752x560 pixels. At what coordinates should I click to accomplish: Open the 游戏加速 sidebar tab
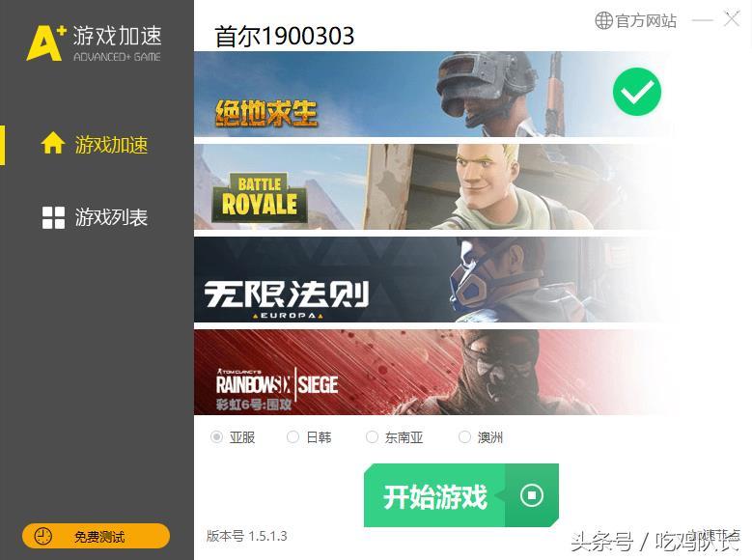click(97, 145)
